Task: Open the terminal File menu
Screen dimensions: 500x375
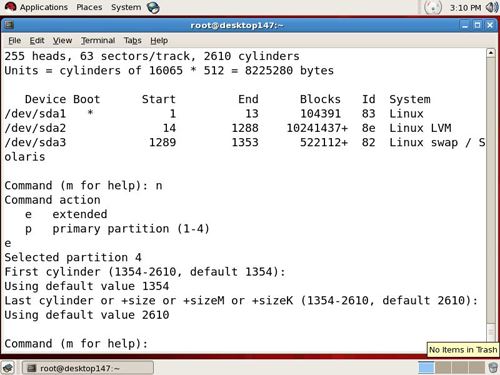Action: point(15,41)
